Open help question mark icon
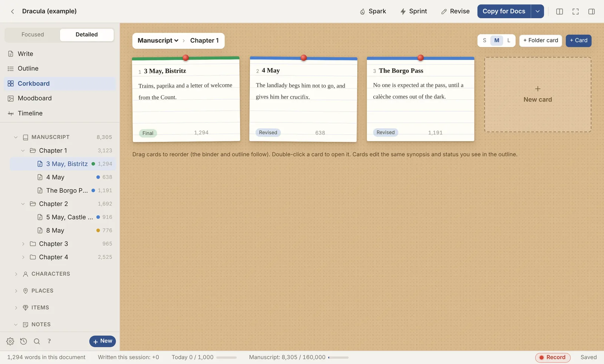Image resolution: width=604 pixels, height=364 pixels. (49, 341)
